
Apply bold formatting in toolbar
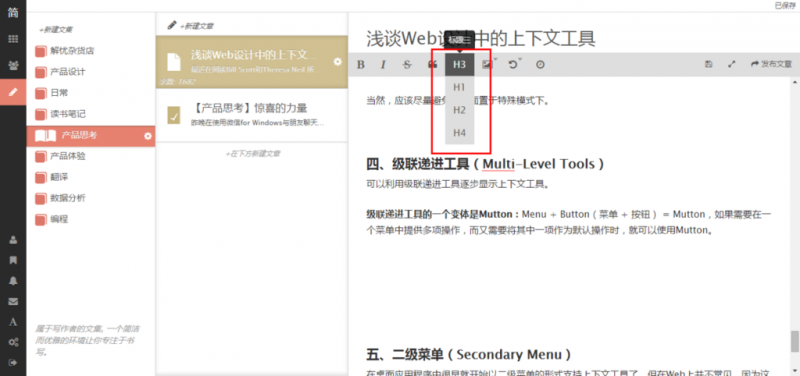(x=361, y=65)
